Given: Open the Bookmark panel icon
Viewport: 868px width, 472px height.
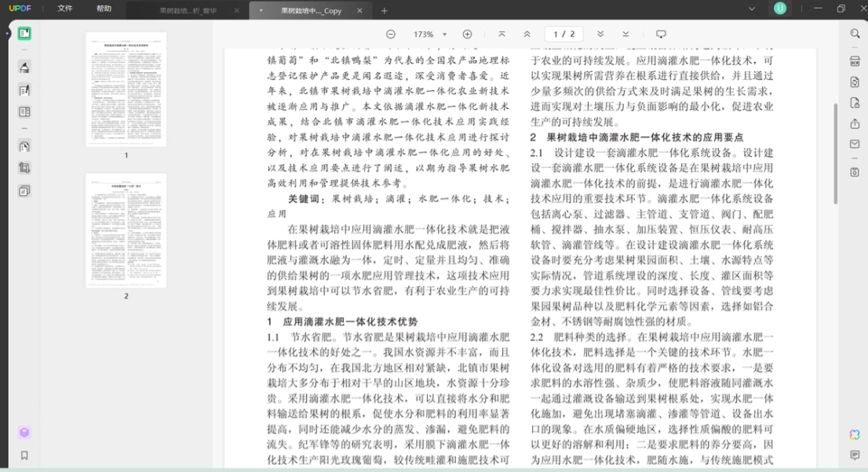Looking at the screenshot, I should coord(24,456).
